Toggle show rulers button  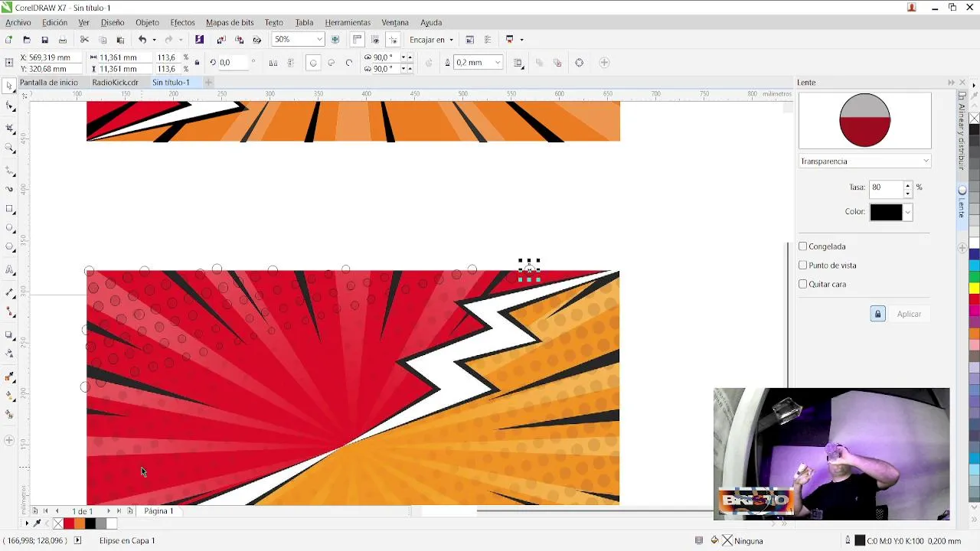point(358,40)
